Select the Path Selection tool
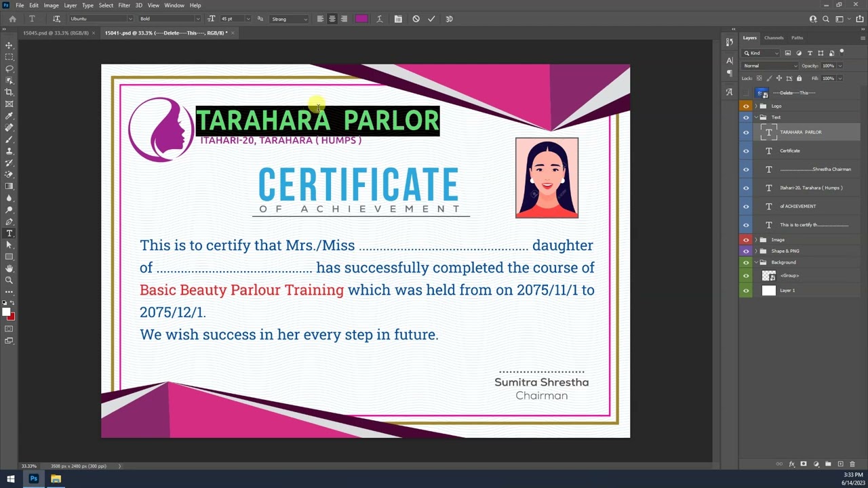 coord(9,245)
